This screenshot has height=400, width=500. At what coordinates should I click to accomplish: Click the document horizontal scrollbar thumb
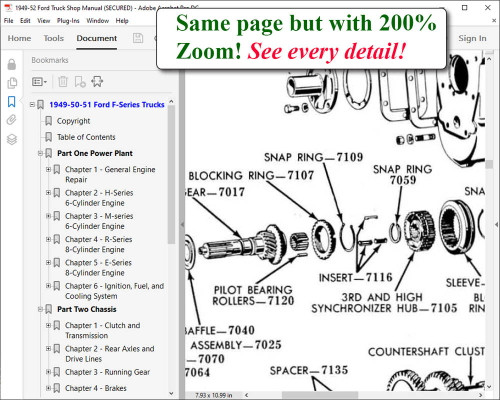click(320, 395)
